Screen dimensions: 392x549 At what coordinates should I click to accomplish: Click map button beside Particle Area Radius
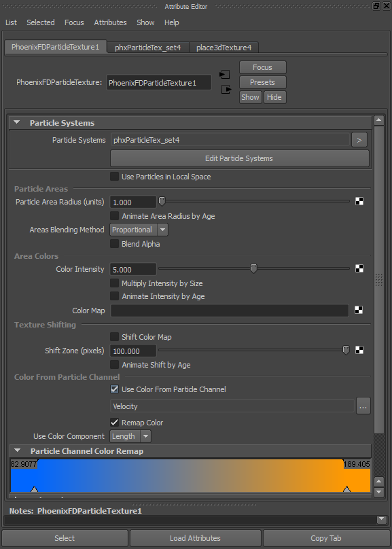coord(359,201)
